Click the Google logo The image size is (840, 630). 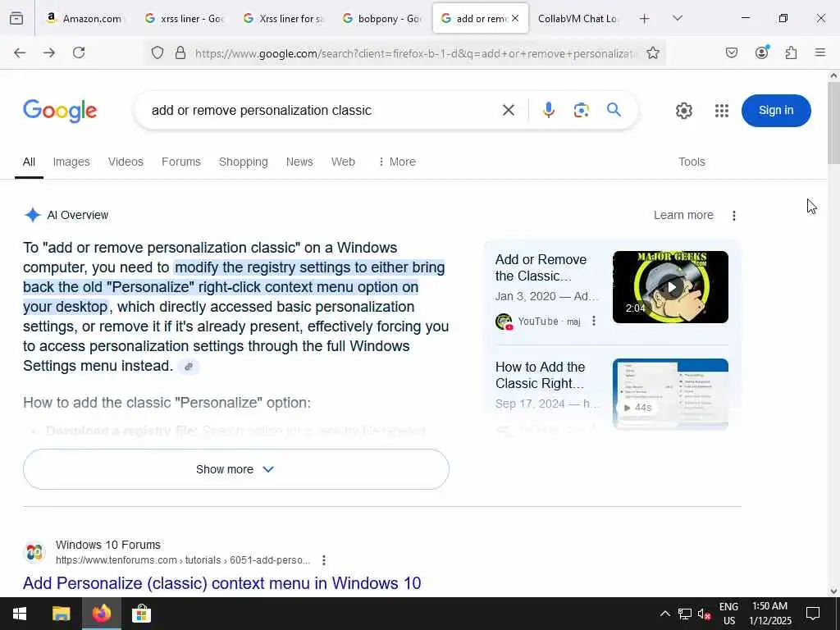tap(60, 111)
